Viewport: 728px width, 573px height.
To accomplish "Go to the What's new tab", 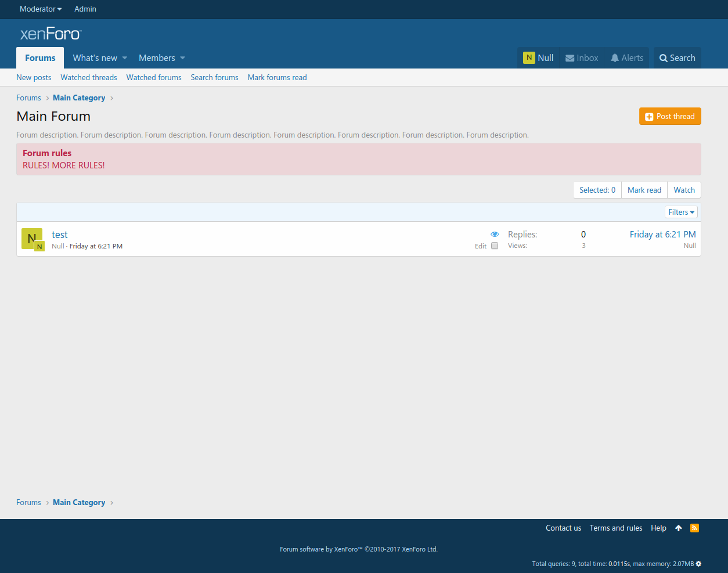I will tap(95, 58).
